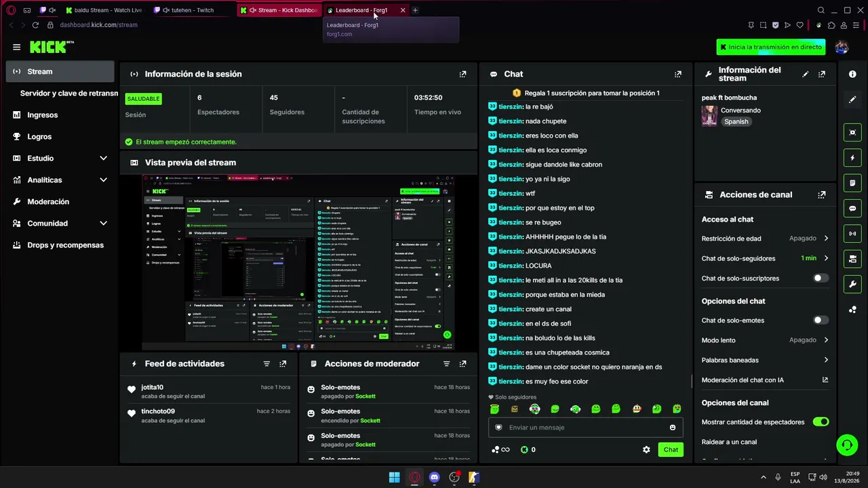Image resolution: width=868 pixels, height=488 pixels.
Task: Toggle Chat de solo-suscriptores switch
Action: pos(821,278)
